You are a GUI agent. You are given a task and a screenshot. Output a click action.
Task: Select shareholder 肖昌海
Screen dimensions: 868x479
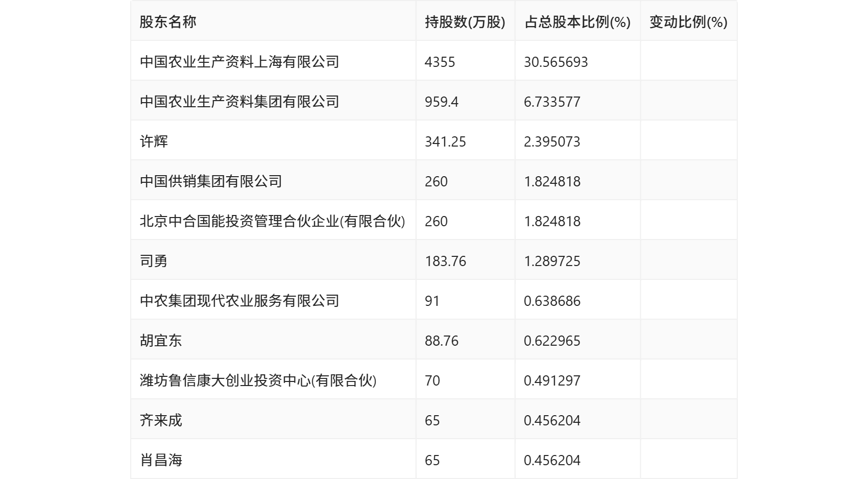[161, 460]
